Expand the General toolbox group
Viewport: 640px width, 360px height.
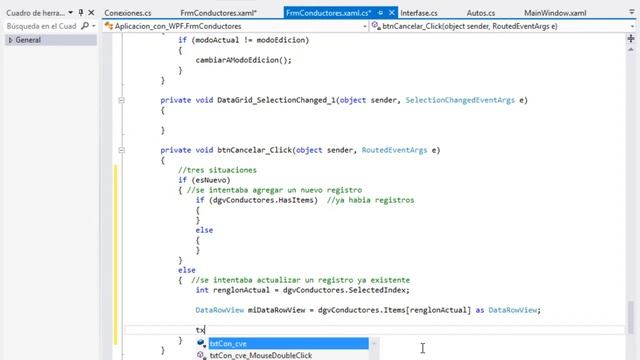coord(11,40)
